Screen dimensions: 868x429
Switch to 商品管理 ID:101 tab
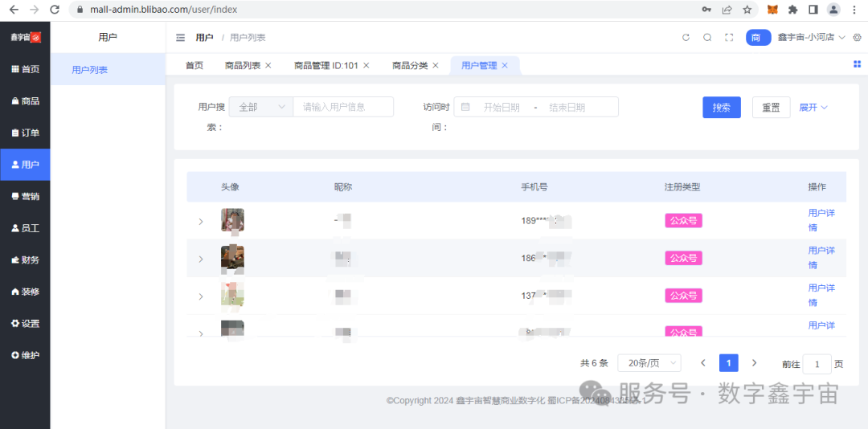pyautogui.click(x=326, y=65)
